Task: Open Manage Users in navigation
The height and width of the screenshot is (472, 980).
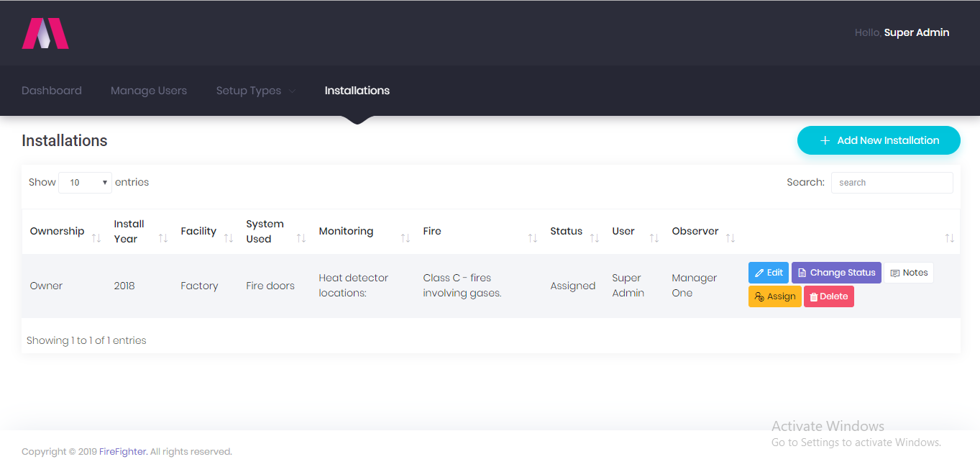Action: (149, 91)
